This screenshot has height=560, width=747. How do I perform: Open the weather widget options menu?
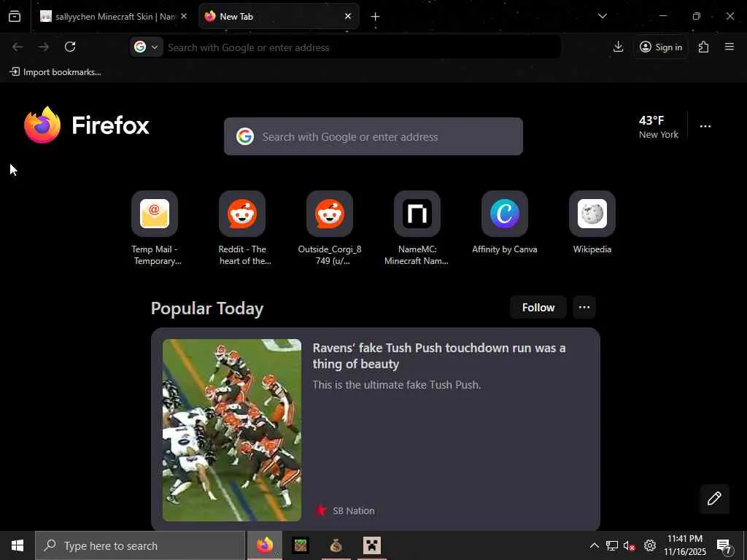coord(705,126)
